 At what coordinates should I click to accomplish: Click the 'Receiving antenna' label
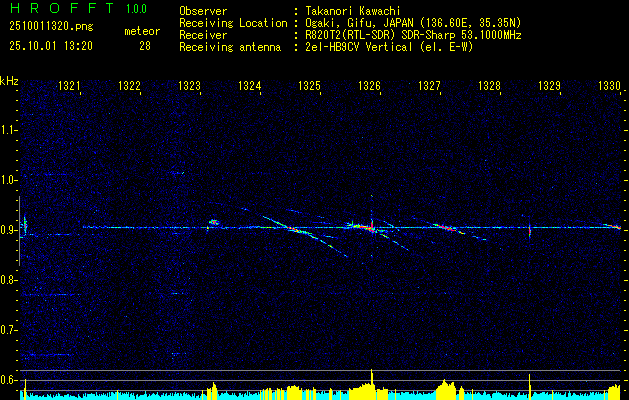(230, 47)
